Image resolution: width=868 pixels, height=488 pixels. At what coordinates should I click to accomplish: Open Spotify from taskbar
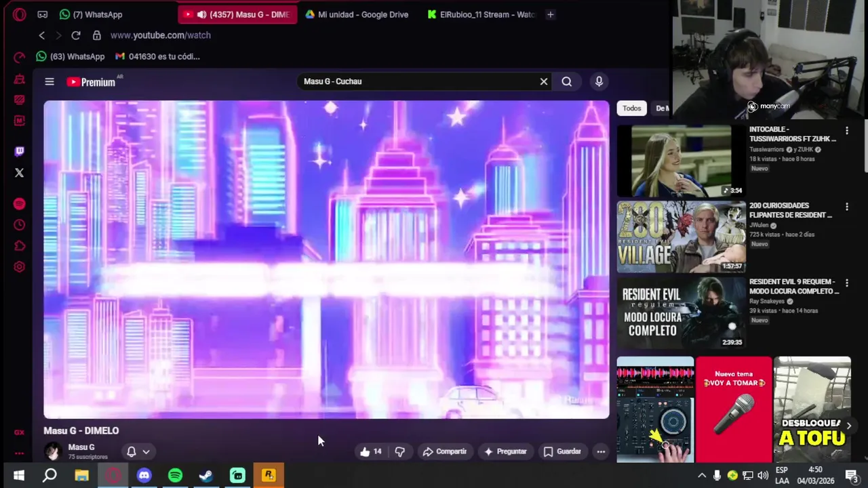point(175,476)
